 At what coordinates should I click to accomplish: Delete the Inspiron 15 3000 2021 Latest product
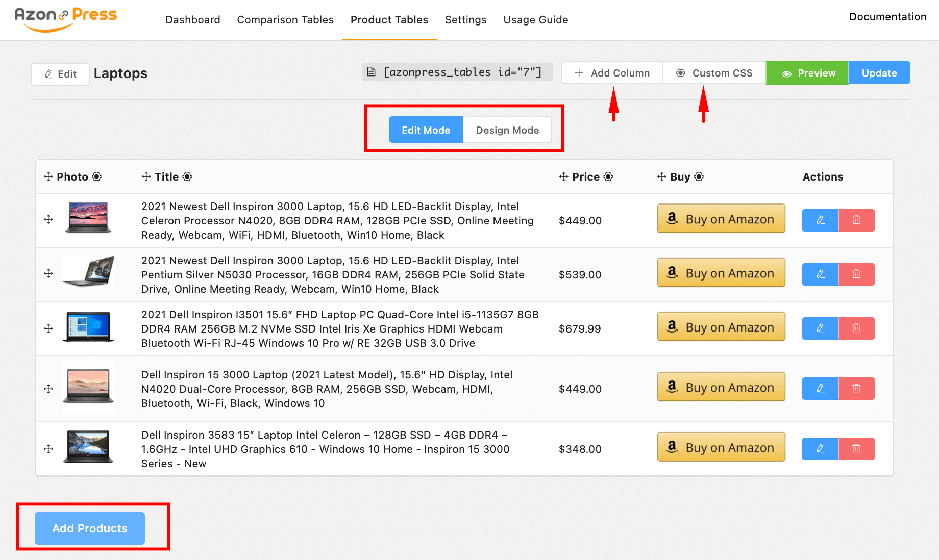click(x=856, y=389)
